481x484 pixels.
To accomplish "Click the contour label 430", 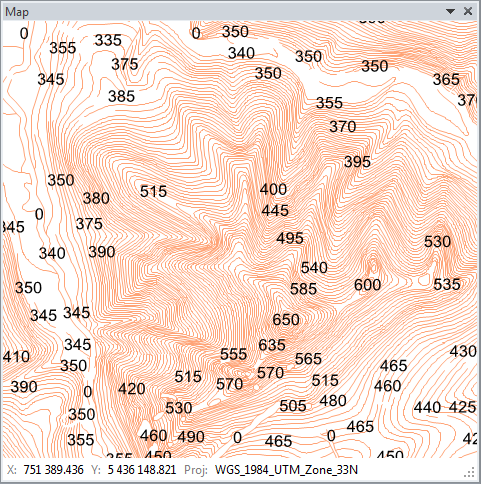I will coord(463,351).
